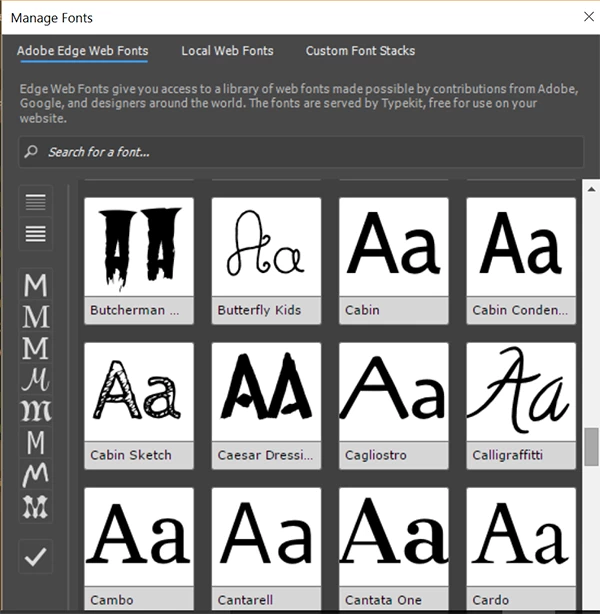Close the Manage Fonts dialog
This screenshot has width=600, height=614.
click(589, 16)
